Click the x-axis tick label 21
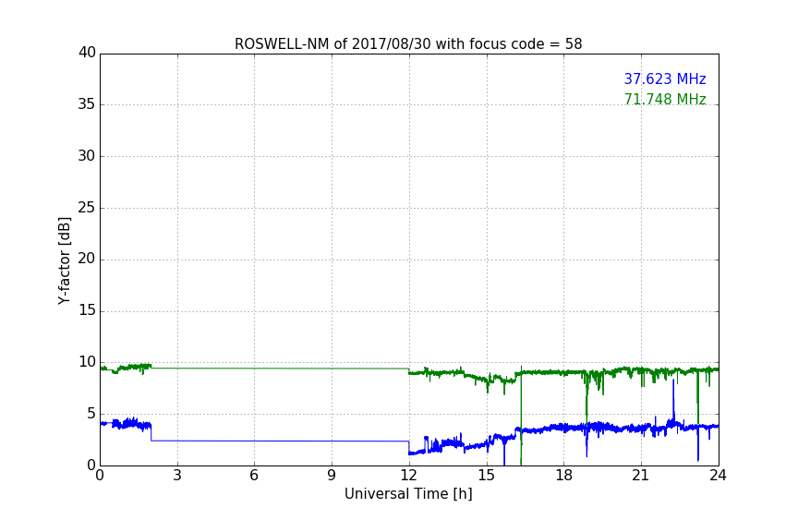The height and width of the screenshot is (532, 798). (x=641, y=476)
